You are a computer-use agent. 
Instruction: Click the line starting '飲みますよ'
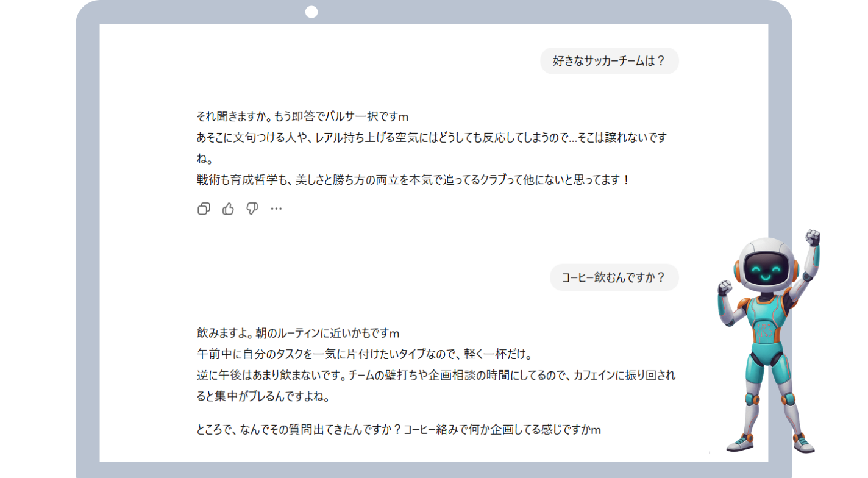(x=297, y=334)
